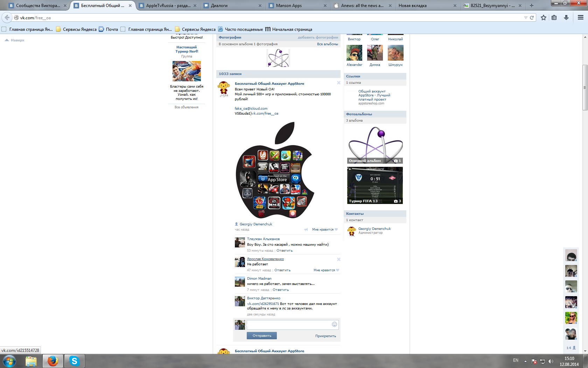Click the URL address bar

[x=269, y=18]
